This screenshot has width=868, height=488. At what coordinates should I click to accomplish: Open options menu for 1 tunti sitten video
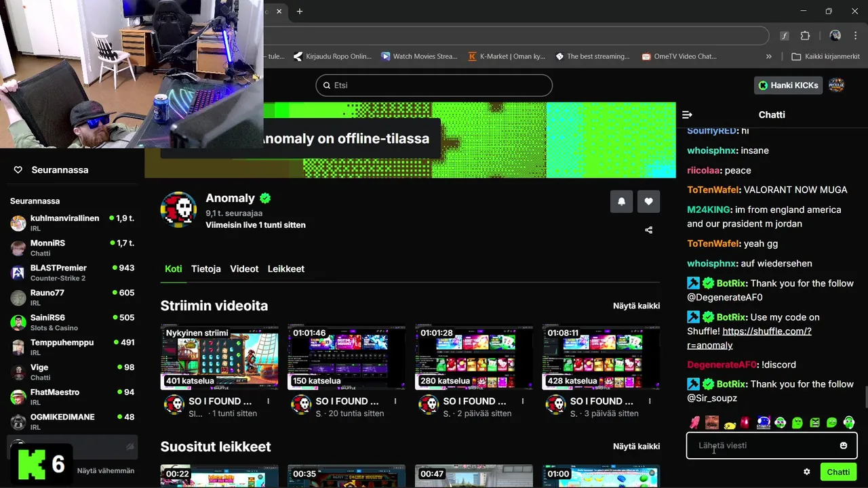click(x=269, y=401)
